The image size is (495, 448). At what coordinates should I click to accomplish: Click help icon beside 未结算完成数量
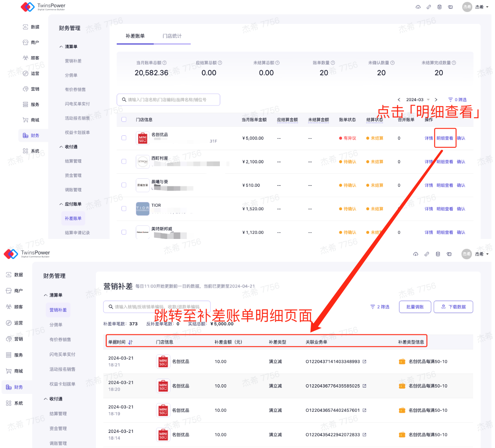point(454,63)
